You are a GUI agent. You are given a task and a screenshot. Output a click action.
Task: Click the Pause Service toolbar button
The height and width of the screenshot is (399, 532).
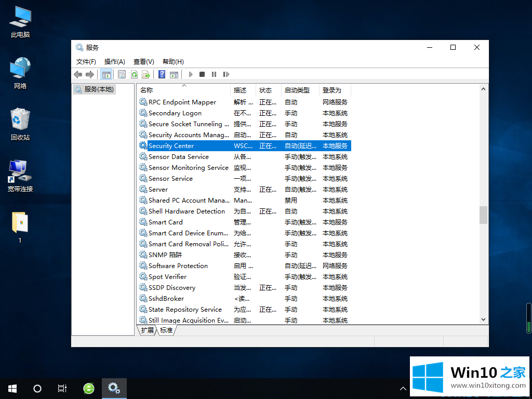coord(214,74)
